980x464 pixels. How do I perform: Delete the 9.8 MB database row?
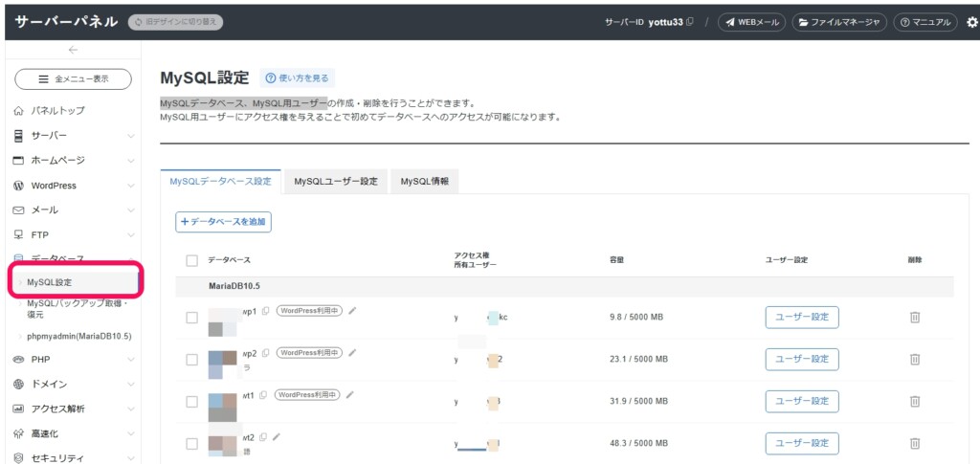pos(914,318)
